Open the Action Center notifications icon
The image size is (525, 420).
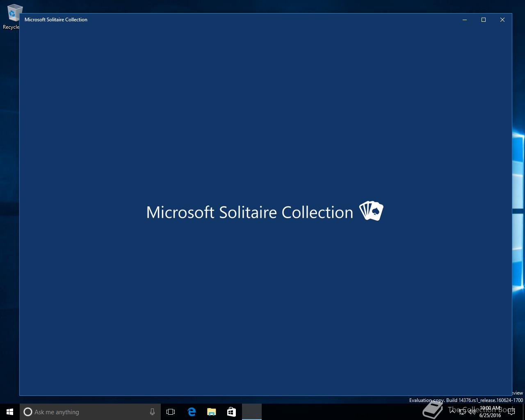point(511,412)
